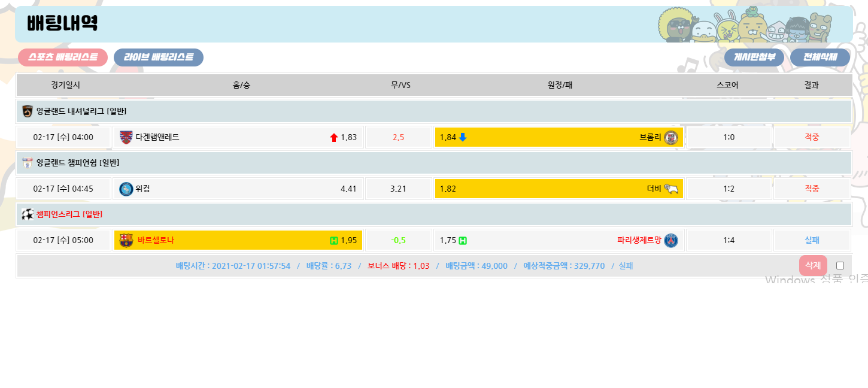Click the Champions League ball icon
The image size is (868, 388).
click(x=28, y=214)
